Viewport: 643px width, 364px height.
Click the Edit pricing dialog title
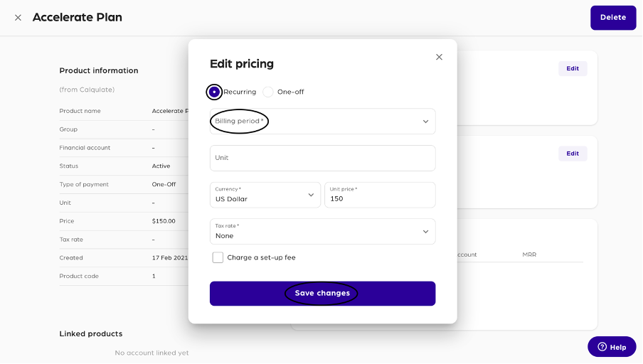coord(242,64)
